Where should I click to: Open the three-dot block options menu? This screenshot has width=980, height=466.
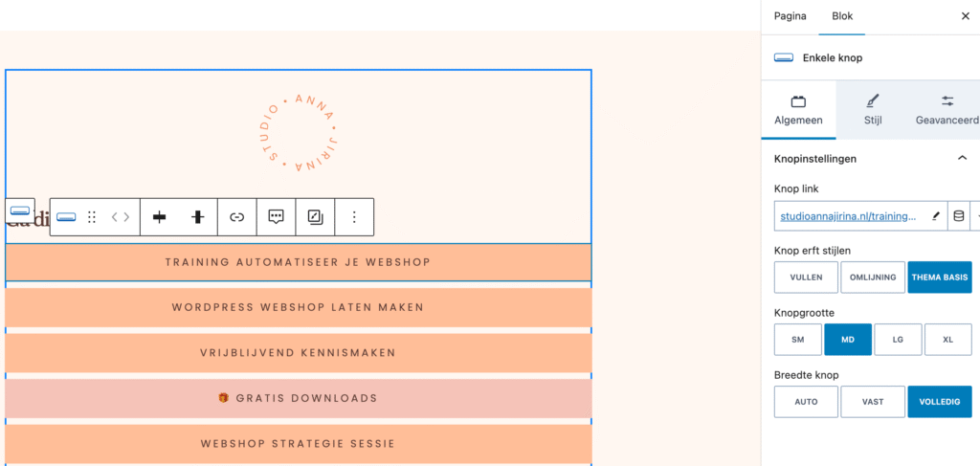(354, 217)
